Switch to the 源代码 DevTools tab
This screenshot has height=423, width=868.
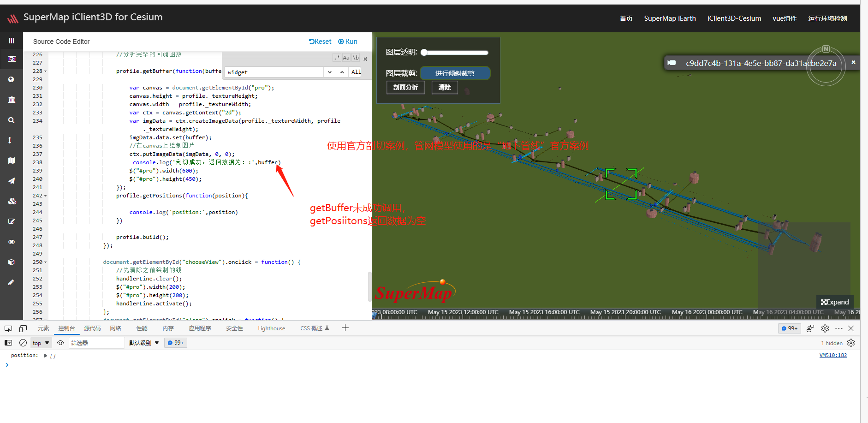pos(92,328)
